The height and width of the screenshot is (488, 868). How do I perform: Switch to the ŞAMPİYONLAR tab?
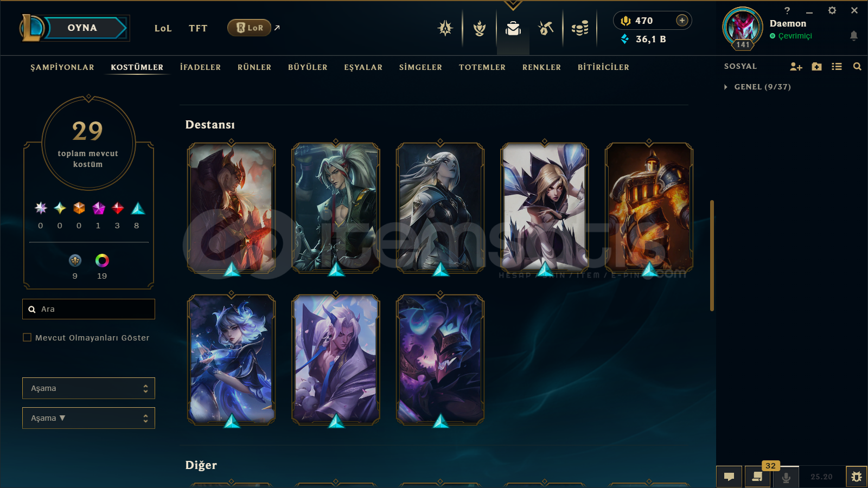point(62,67)
